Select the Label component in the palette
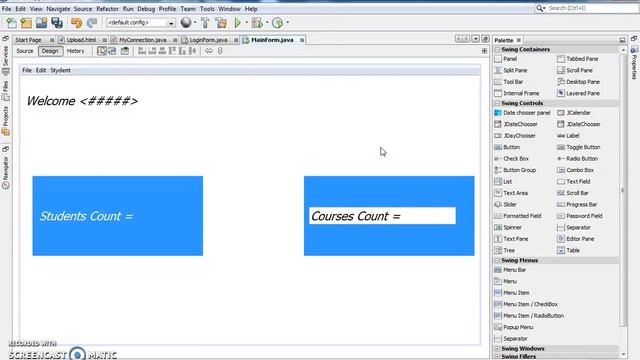 [x=568, y=136]
